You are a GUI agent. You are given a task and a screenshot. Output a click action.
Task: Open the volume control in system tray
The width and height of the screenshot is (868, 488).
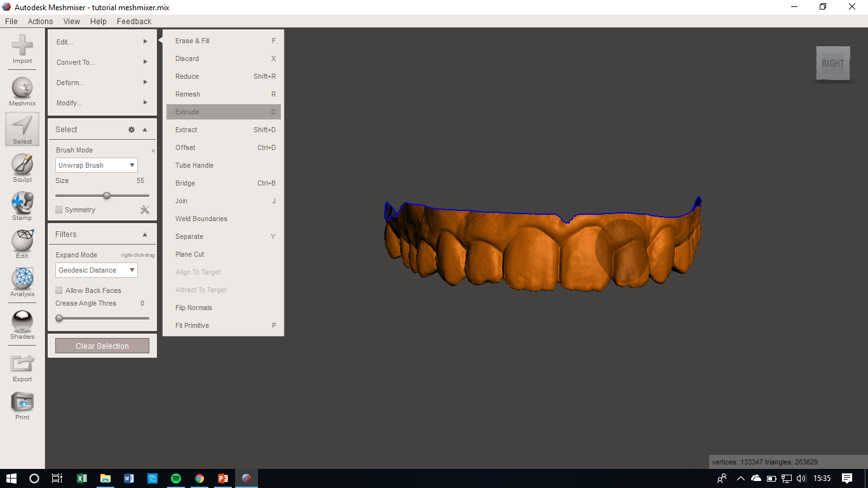801,478
